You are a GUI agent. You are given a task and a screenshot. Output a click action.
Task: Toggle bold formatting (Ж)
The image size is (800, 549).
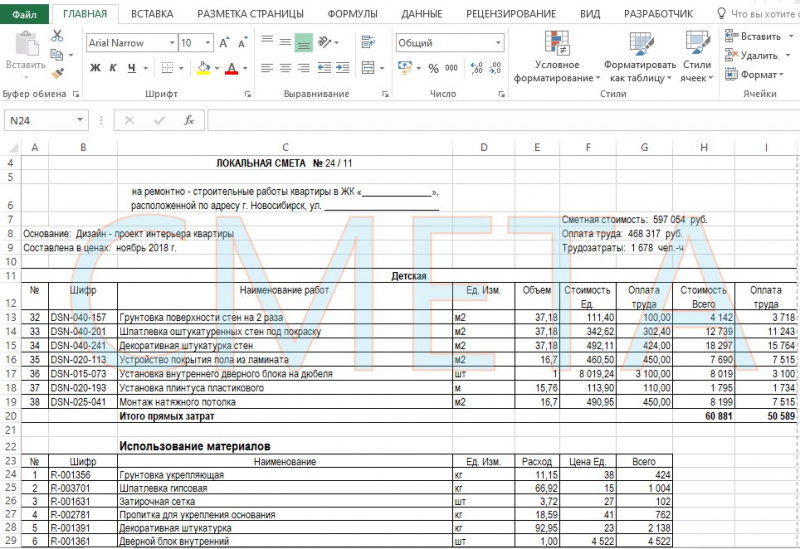coord(96,68)
